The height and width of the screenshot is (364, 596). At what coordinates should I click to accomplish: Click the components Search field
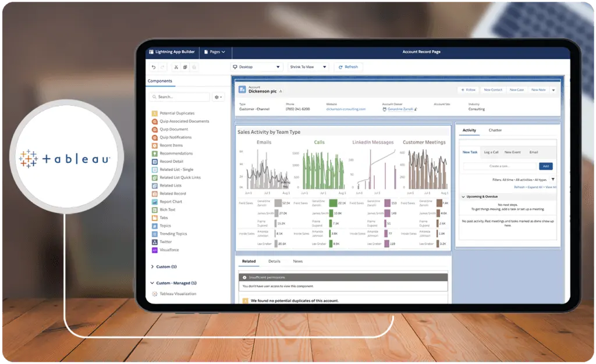[179, 97]
